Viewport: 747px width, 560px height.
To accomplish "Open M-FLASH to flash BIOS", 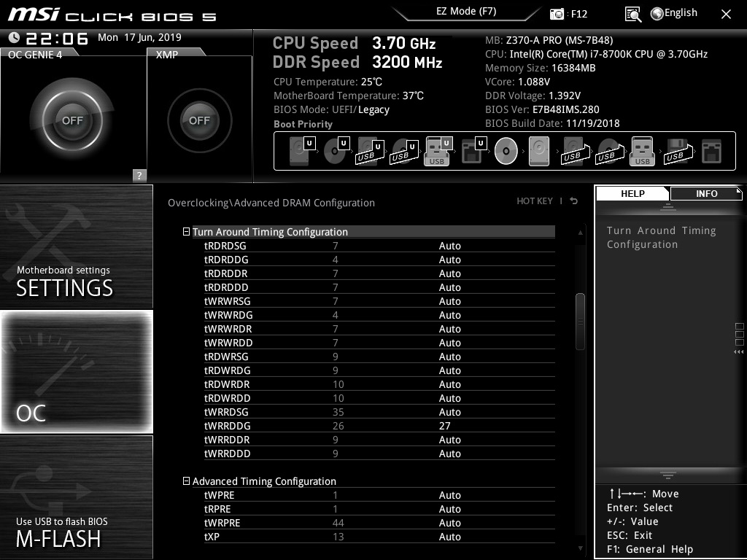I will (x=76, y=497).
